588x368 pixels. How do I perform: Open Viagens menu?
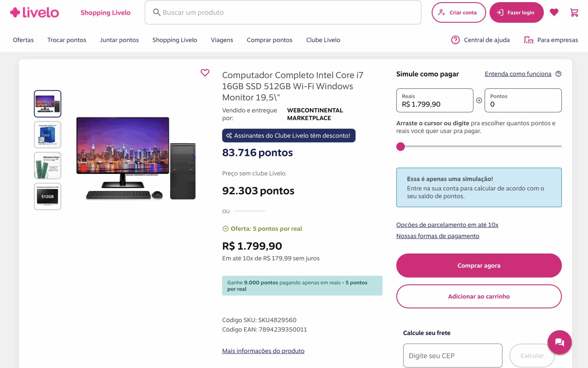(222, 40)
